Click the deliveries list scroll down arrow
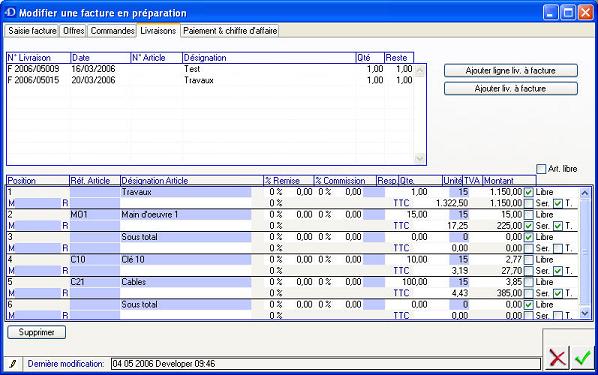The height and width of the screenshot is (375, 598). point(420,158)
